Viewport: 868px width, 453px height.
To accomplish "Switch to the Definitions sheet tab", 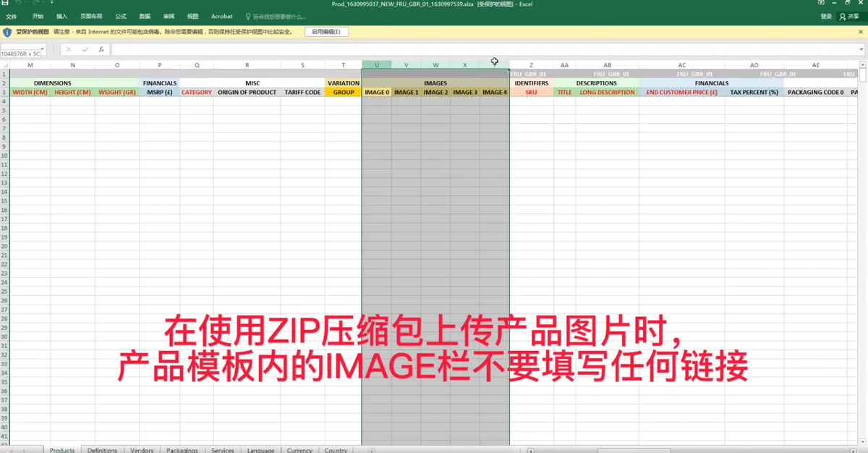I will [102, 449].
